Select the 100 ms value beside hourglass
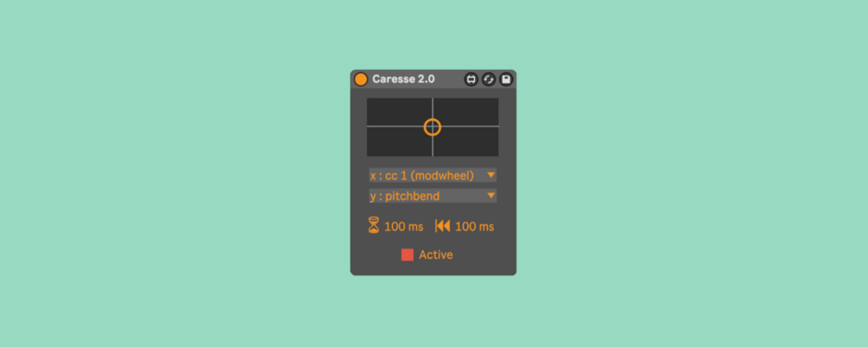The width and height of the screenshot is (868, 347). pyautogui.click(x=404, y=227)
